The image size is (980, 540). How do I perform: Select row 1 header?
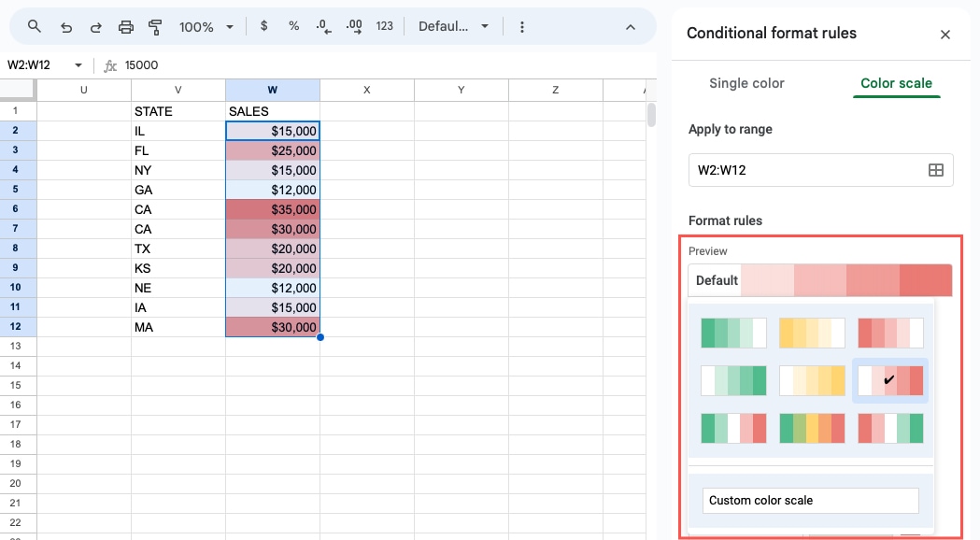(x=16, y=111)
